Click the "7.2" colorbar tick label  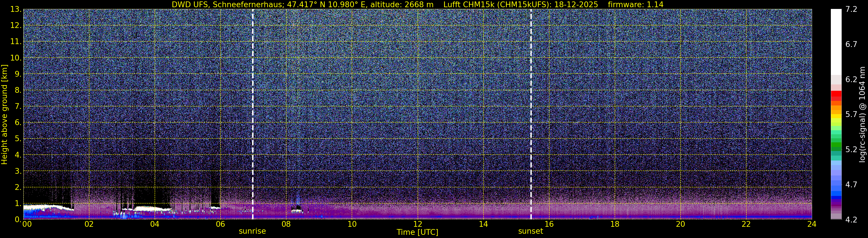851,10
